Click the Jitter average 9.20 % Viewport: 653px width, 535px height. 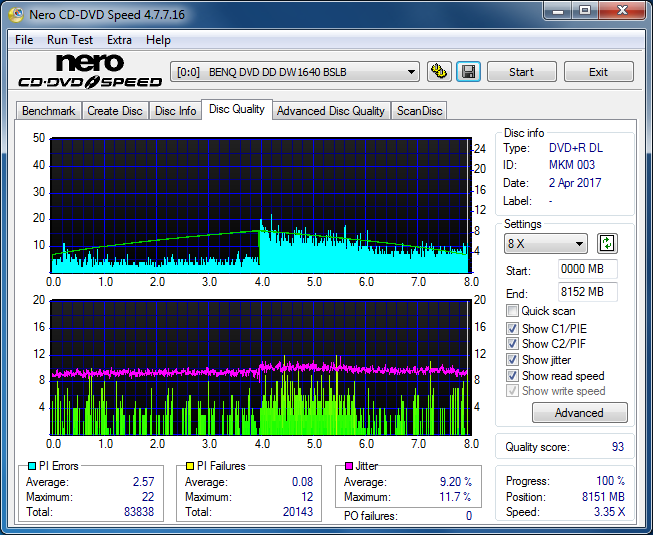point(456,482)
